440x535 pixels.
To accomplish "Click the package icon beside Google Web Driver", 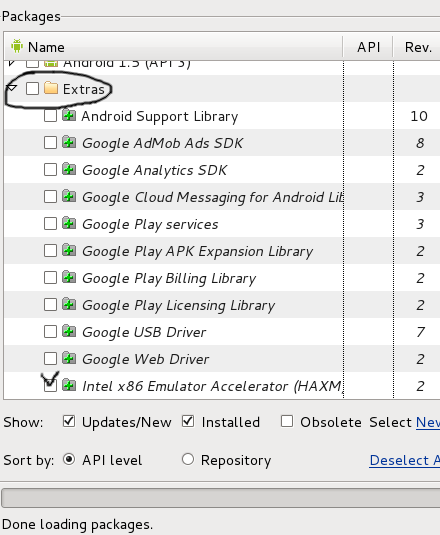I will [x=69, y=358].
